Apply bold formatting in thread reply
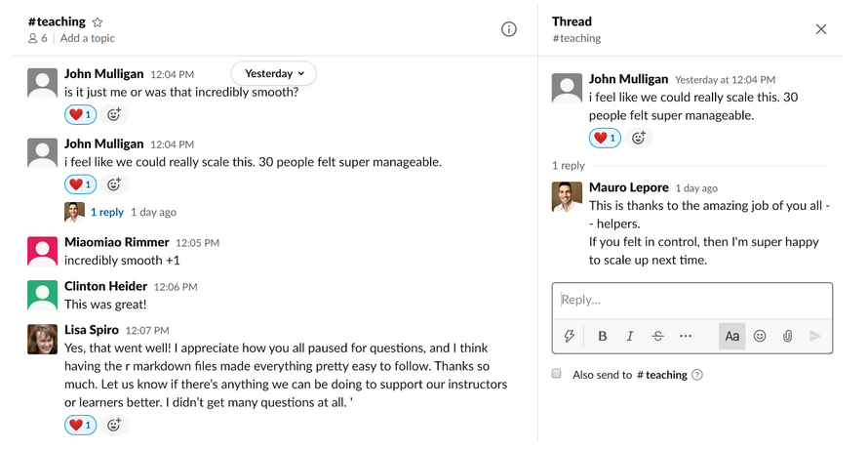 pos(603,336)
